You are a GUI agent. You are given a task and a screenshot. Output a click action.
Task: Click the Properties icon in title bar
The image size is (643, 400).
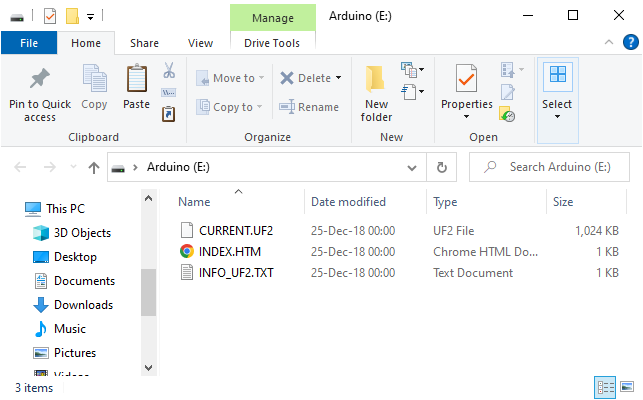(x=50, y=16)
